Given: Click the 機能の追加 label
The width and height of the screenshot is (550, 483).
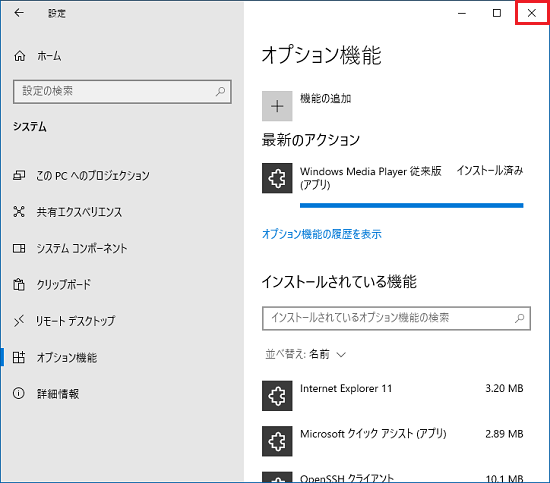Looking at the screenshot, I should point(326,99).
